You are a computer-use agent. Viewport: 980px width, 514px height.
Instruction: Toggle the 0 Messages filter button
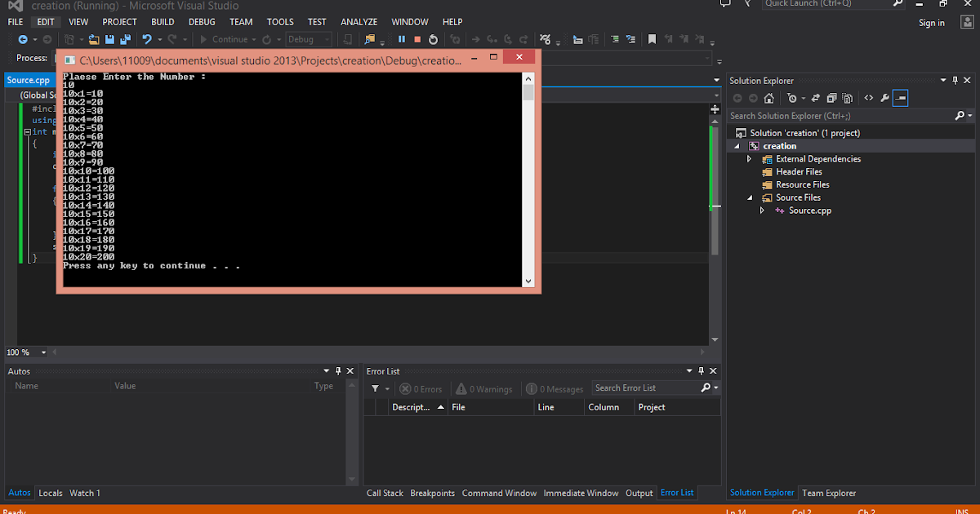pyautogui.click(x=555, y=389)
